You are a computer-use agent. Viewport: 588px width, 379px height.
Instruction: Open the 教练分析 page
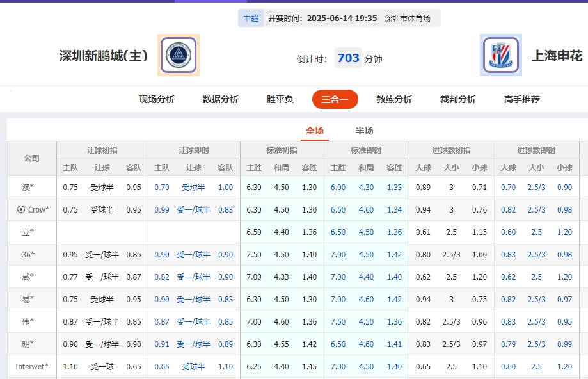click(393, 100)
